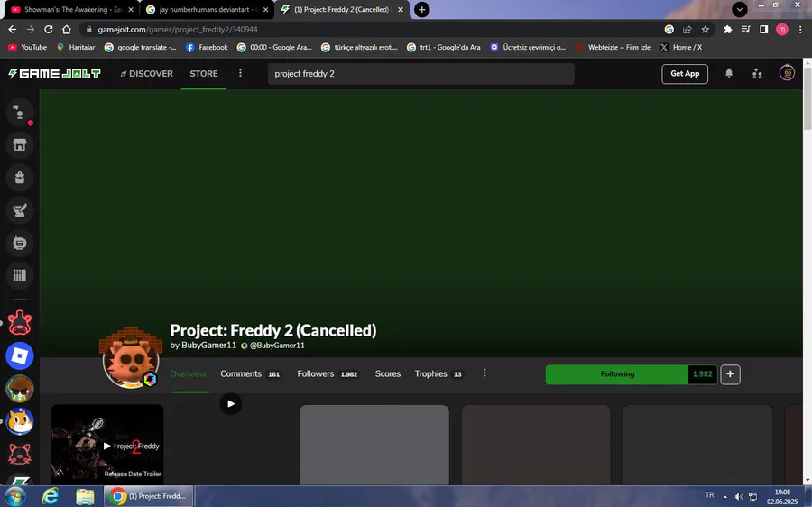This screenshot has width=812, height=507.
Task: Expand the tab search chevron
Action: [740, 9]
